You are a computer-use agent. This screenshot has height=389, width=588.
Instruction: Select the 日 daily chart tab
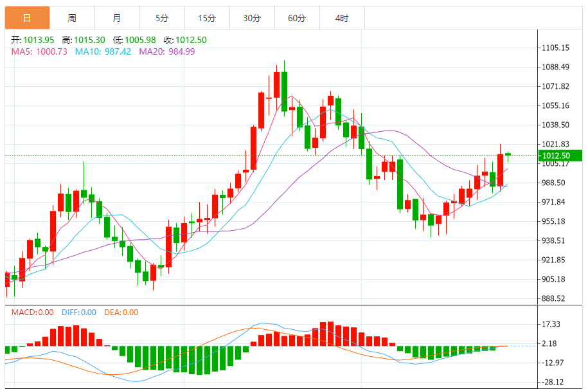pos(28,17)
